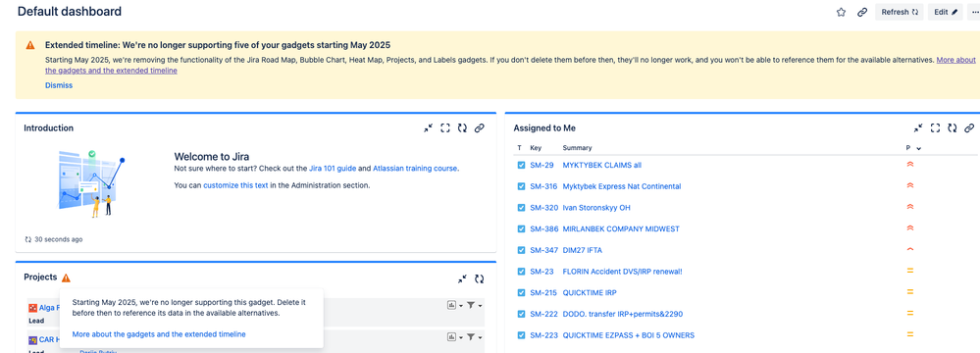Open tooltip's More about the gadgets link

159,334
